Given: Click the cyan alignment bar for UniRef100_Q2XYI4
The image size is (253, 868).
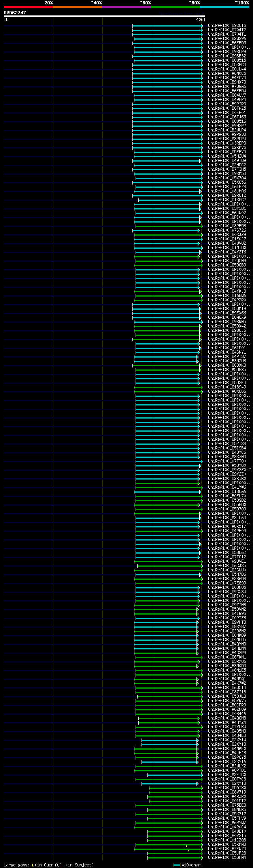Looking at the screenshot, I should (170, 740).
